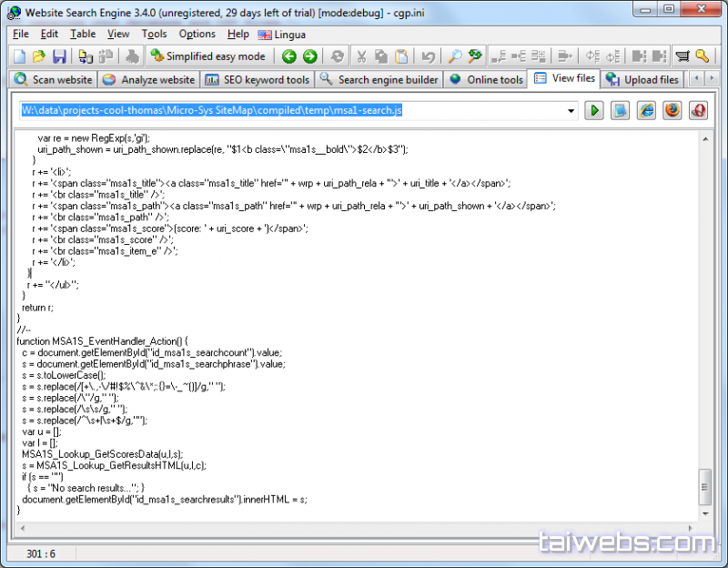Open the Options menu
This screenshot has height=568, width=728.
[197, 34]
